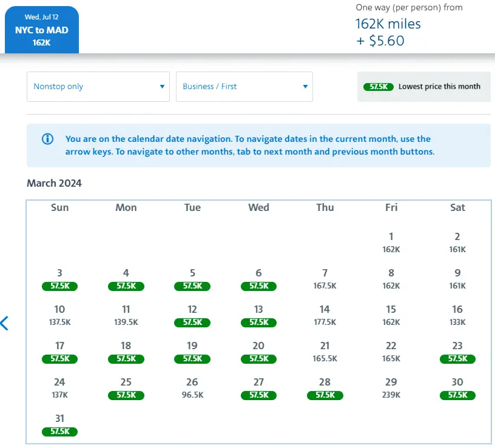Screen dimensions: 495x448
Task: Pick March 29 at 239K miles
Action: click(x=391, y=389)
